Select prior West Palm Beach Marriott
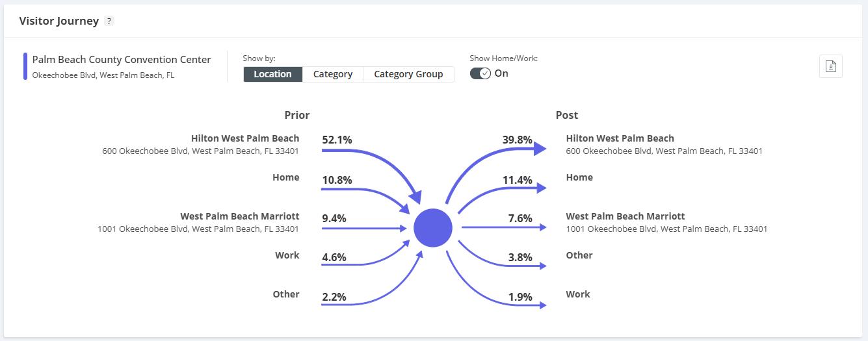 point(239,216)
